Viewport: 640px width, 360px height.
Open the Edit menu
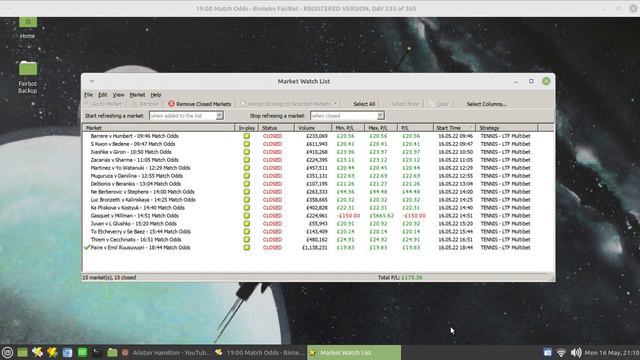(102, 95)
